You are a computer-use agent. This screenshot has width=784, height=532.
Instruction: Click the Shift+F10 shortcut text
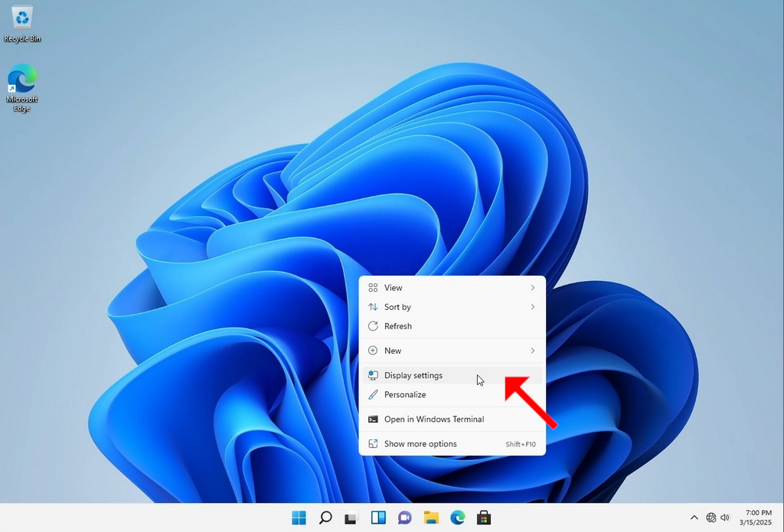(x=521, y=444)
